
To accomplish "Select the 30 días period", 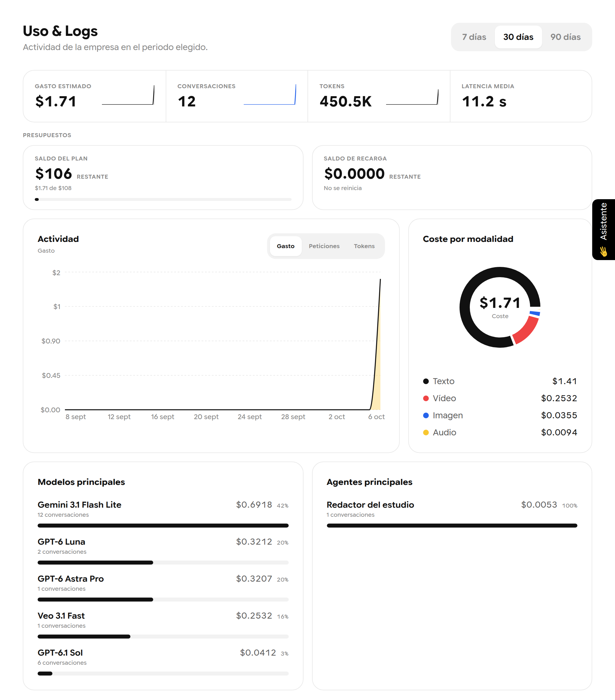I will [518, 37].
